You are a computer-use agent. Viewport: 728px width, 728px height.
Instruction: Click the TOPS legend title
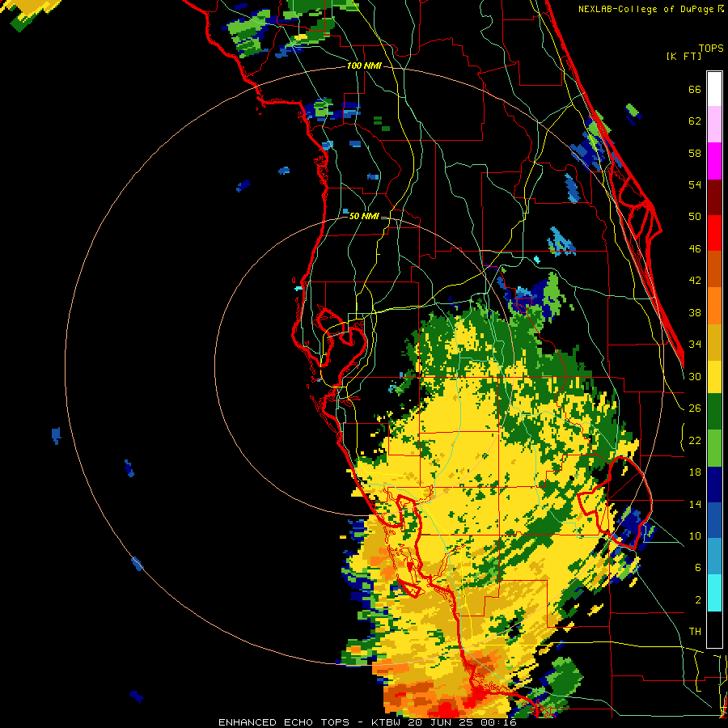tap(711, 49)
